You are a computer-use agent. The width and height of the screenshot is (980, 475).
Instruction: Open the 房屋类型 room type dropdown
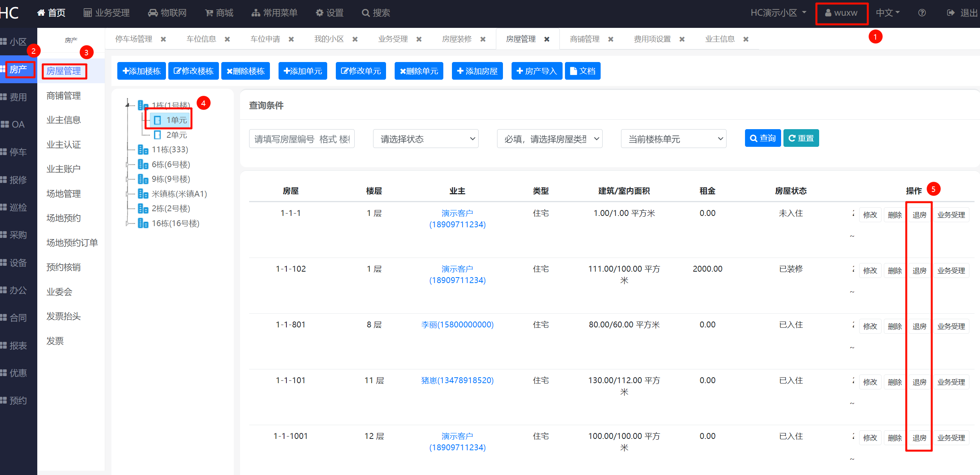point(550,139)
